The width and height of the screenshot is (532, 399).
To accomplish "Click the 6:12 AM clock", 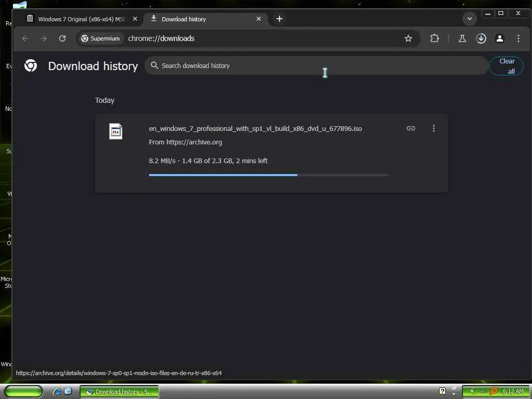I will 513,392.
